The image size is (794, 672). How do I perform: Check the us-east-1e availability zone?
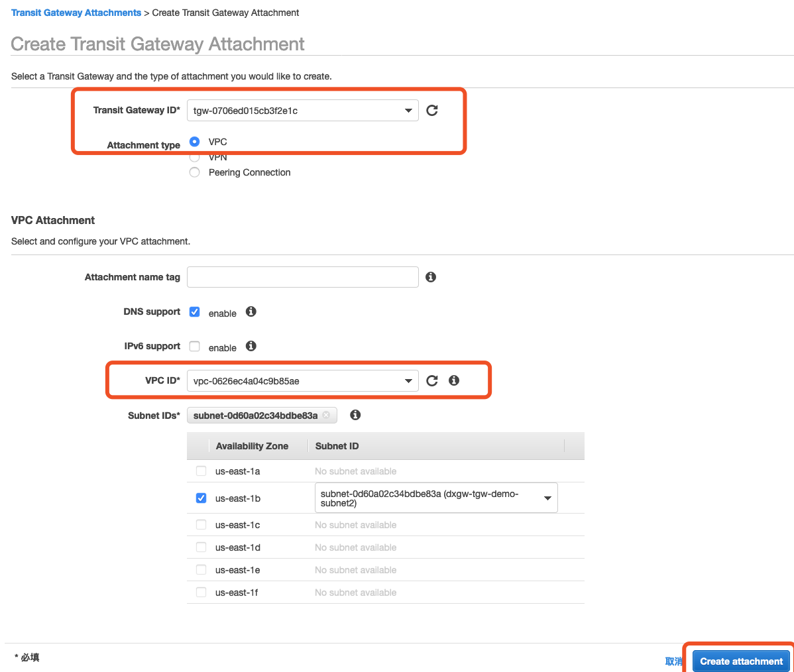click(x=201, y=570)
